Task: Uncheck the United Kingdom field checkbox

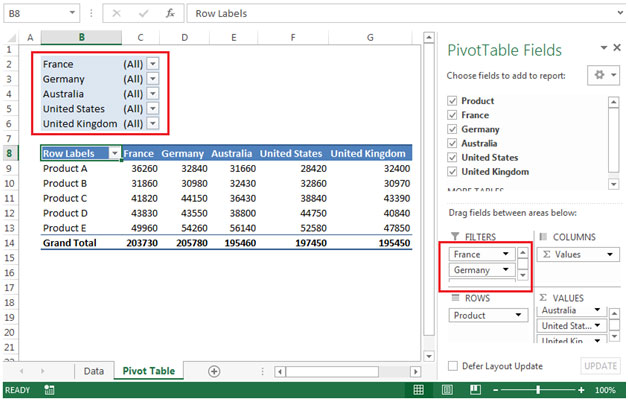Action: (x=452, y=172)
